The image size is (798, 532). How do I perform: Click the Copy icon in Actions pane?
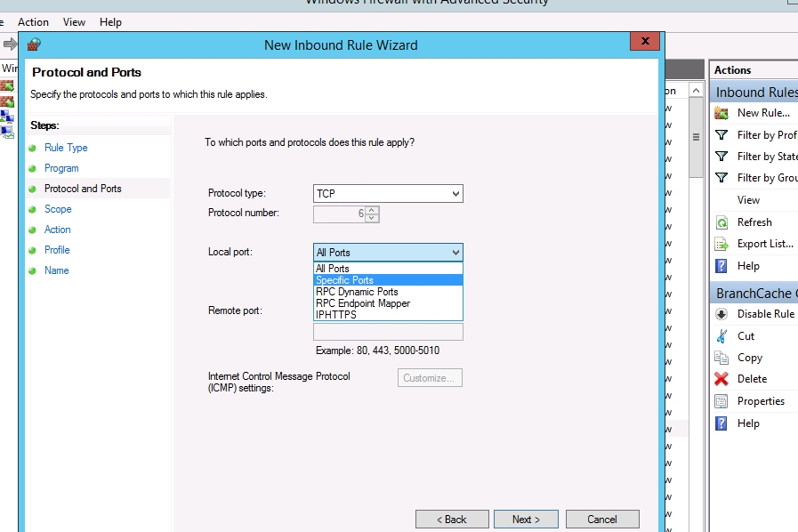[721, 358]
